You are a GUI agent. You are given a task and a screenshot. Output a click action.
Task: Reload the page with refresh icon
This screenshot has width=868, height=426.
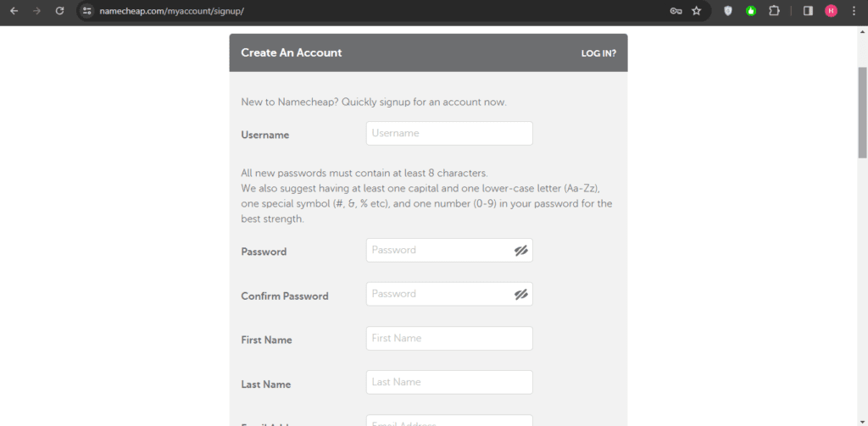60,10
